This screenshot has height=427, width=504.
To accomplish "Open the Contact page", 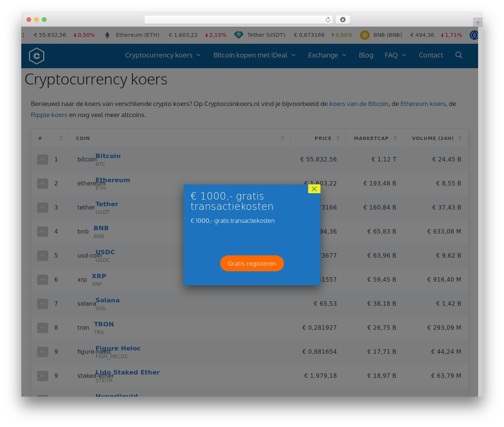I will click(x=431, y=55).
